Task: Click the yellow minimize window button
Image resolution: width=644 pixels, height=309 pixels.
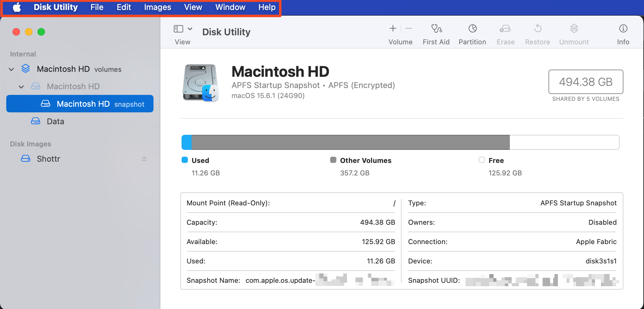Action: (29, 32)
